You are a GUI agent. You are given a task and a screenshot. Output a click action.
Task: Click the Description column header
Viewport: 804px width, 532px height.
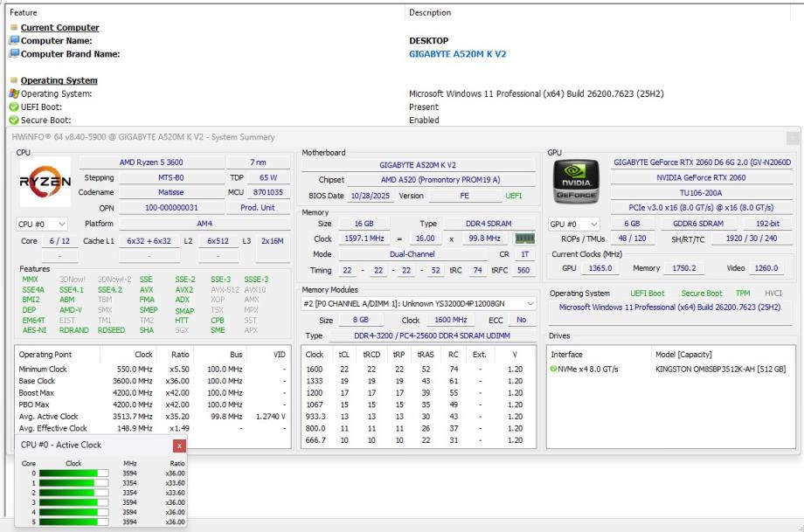tap(430, 12)
